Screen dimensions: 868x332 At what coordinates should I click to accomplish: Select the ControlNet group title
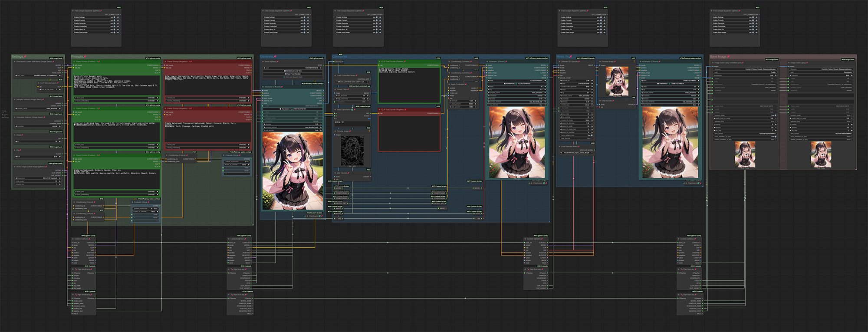tap(340, 56)
